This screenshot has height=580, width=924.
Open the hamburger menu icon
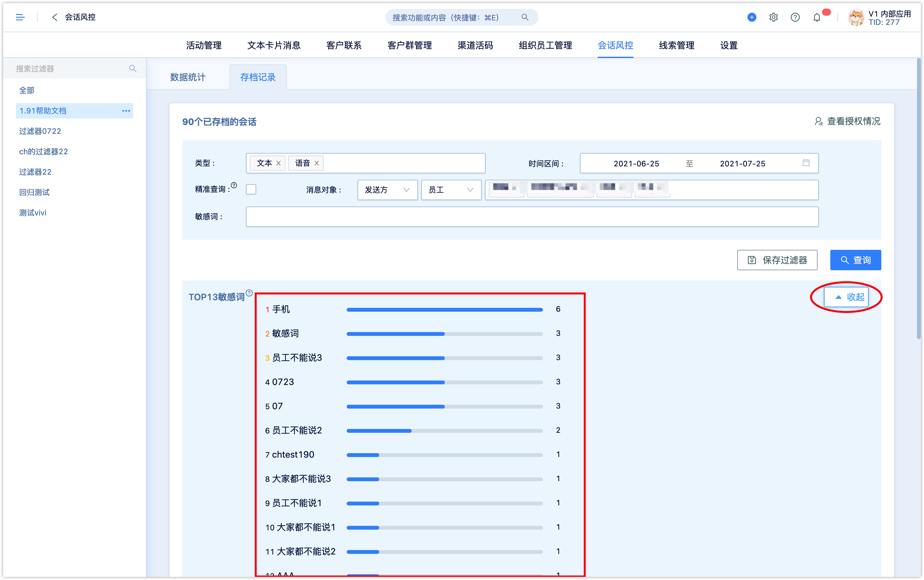20,17
